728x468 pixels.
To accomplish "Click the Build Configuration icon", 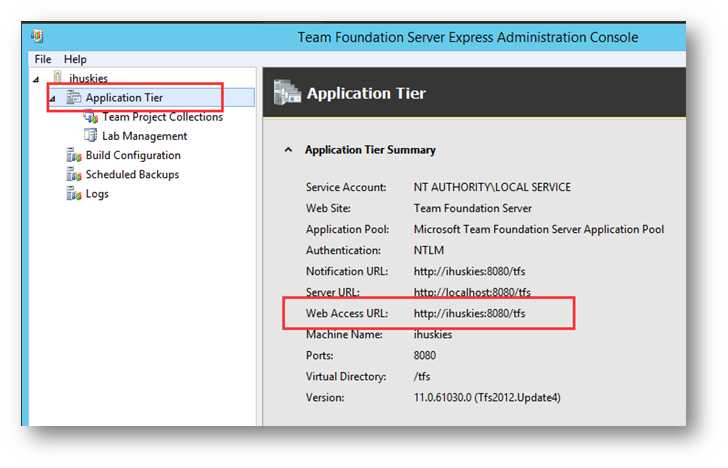I will 73,155.
